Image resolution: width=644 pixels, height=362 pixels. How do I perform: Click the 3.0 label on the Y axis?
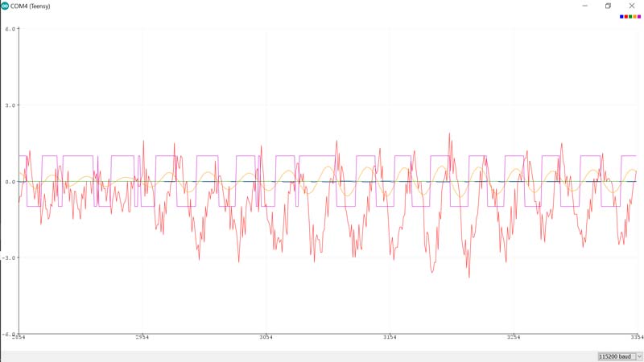(10, 105)
